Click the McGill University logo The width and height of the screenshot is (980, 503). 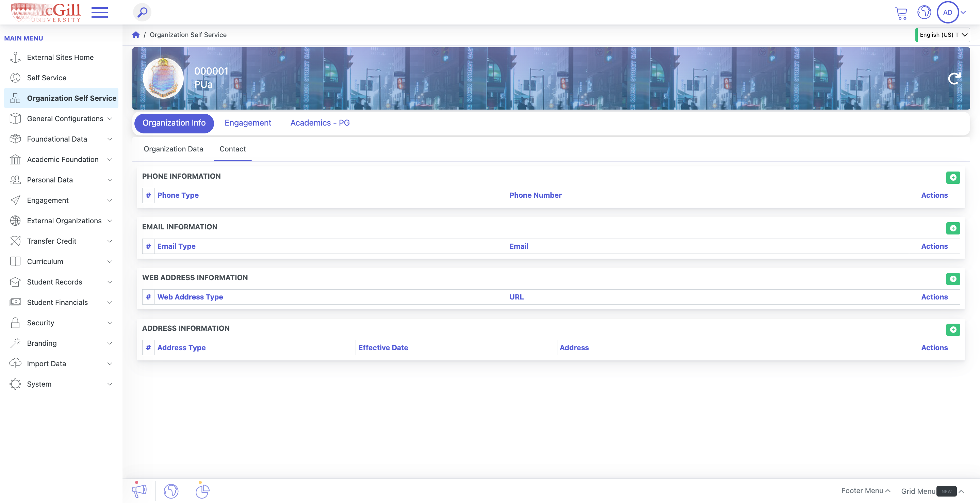pyautogui.click(x=46, y=12)
